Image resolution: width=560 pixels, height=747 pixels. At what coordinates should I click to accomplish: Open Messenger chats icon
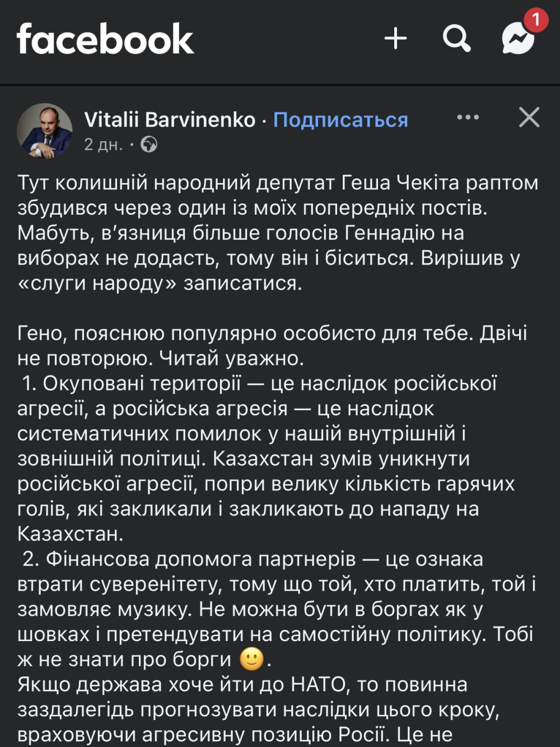click(x=517, y=39)
